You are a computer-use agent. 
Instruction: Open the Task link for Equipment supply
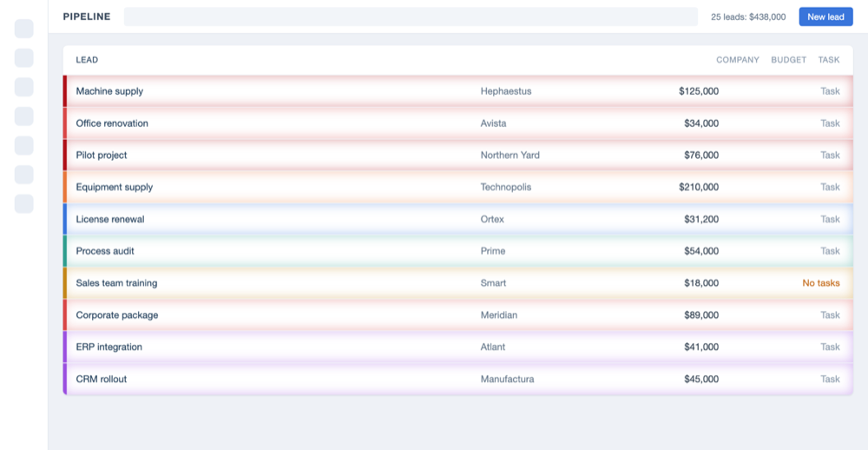point(830,187)
